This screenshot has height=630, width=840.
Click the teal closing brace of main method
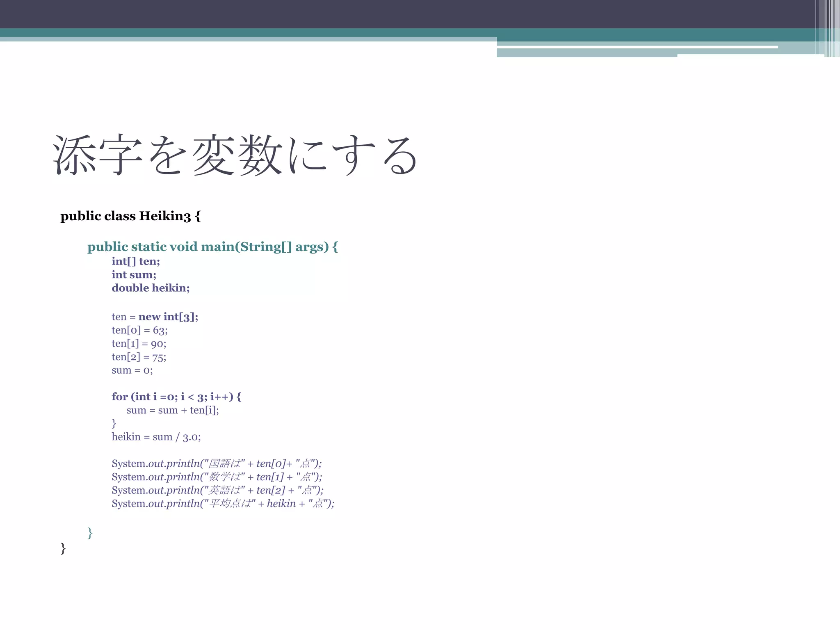[x=90, y=533]
